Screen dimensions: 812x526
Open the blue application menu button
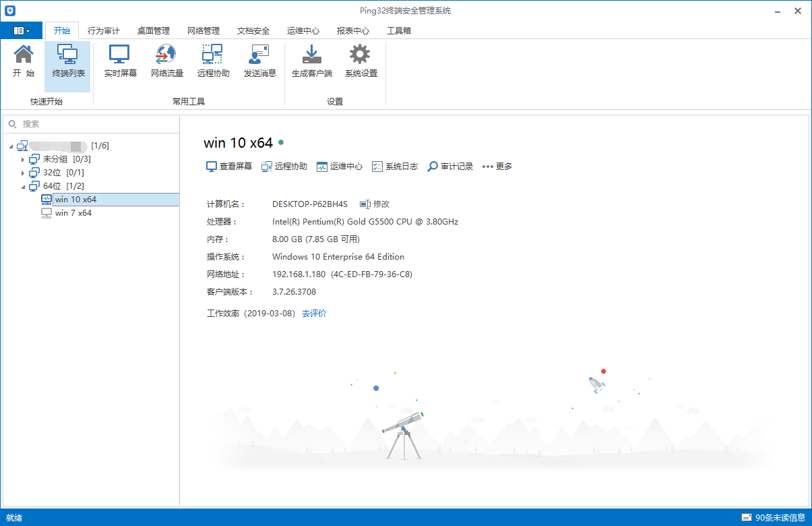point(21,30)
